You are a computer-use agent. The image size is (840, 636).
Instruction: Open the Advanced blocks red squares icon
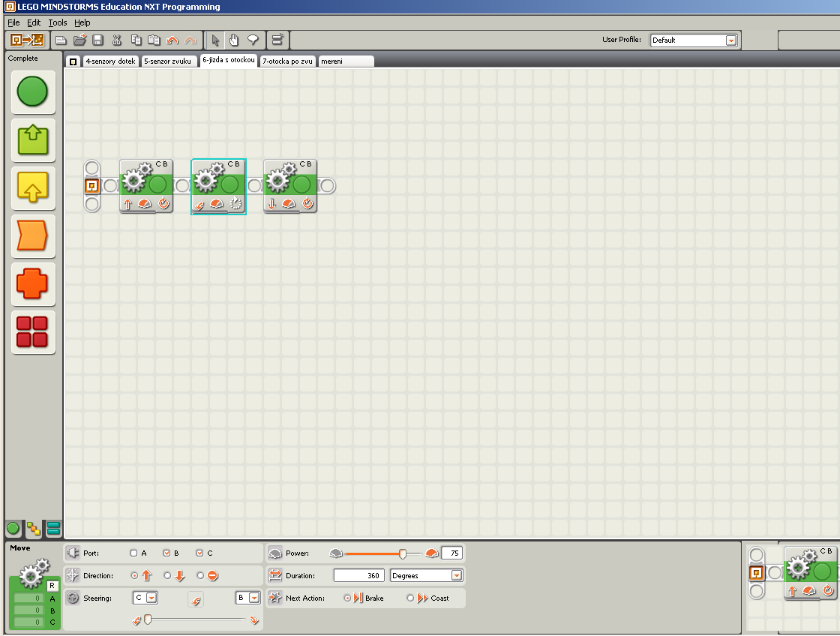33,332
